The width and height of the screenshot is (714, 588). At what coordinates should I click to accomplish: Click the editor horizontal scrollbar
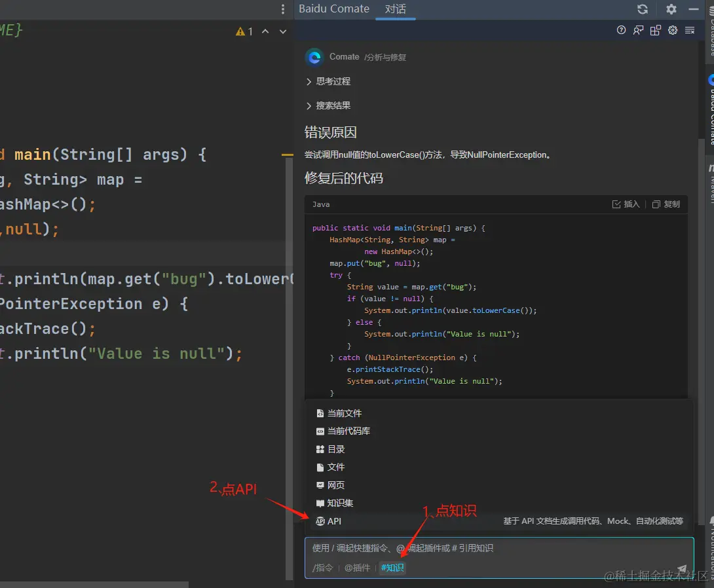coord(94,584)
